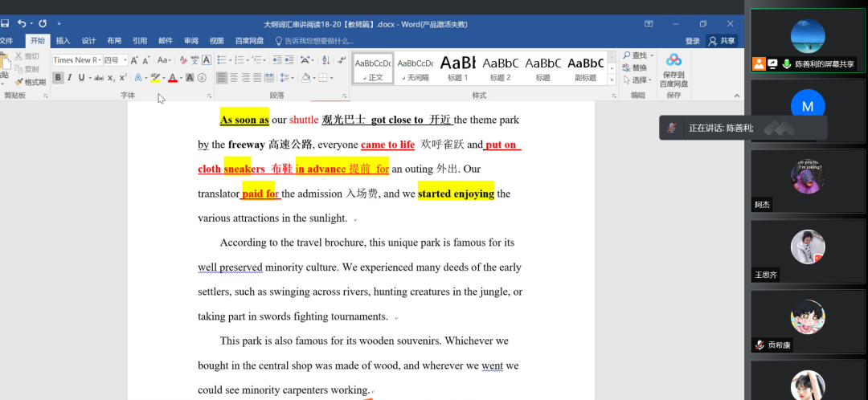The image size is (868, 400).
Task: Toggle bold formatting in the ribbon
Action: pos(58,77)
